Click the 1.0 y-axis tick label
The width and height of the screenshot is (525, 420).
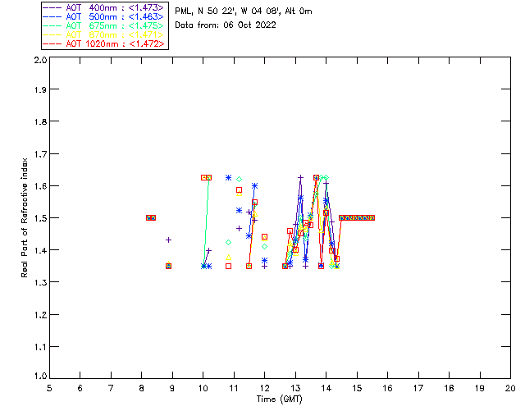[40, 376]
